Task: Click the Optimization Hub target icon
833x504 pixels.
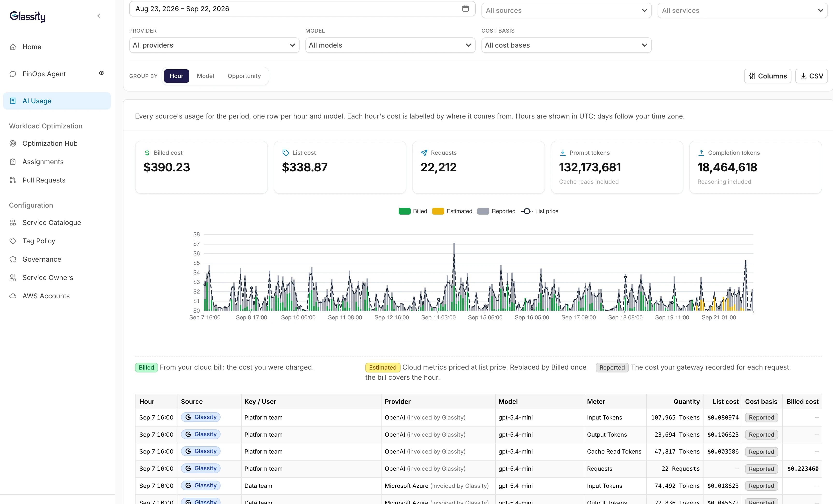Action: click(13, 144)
